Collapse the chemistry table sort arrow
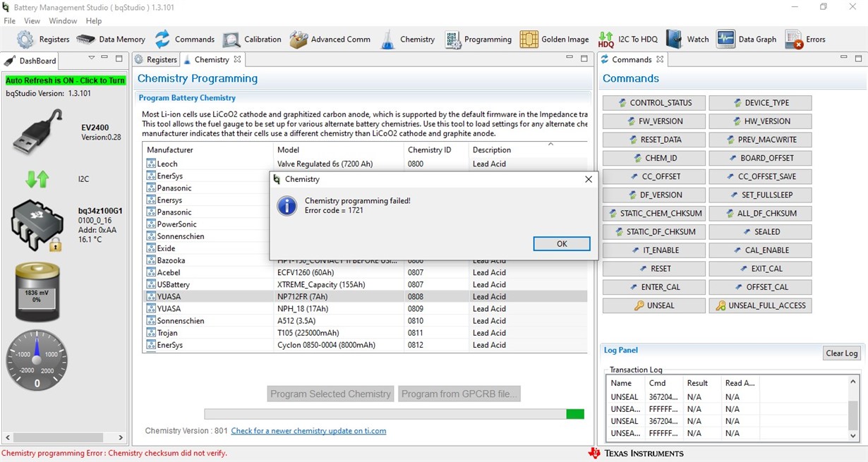This screenshot has height=462, width=868. 550,144
